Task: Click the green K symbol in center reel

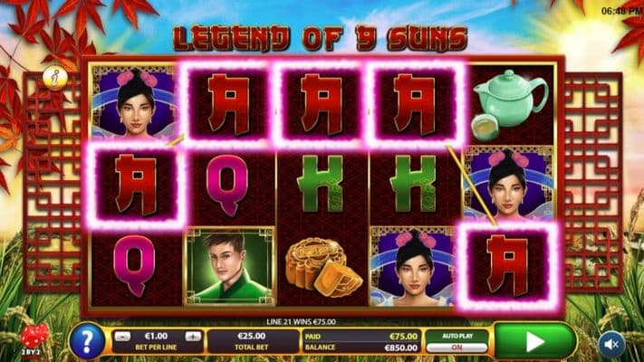Action: tap(322, 184)
